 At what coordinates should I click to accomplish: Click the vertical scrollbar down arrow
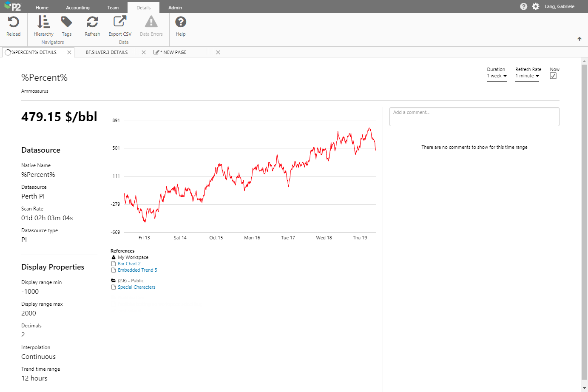tap(584, 388)
